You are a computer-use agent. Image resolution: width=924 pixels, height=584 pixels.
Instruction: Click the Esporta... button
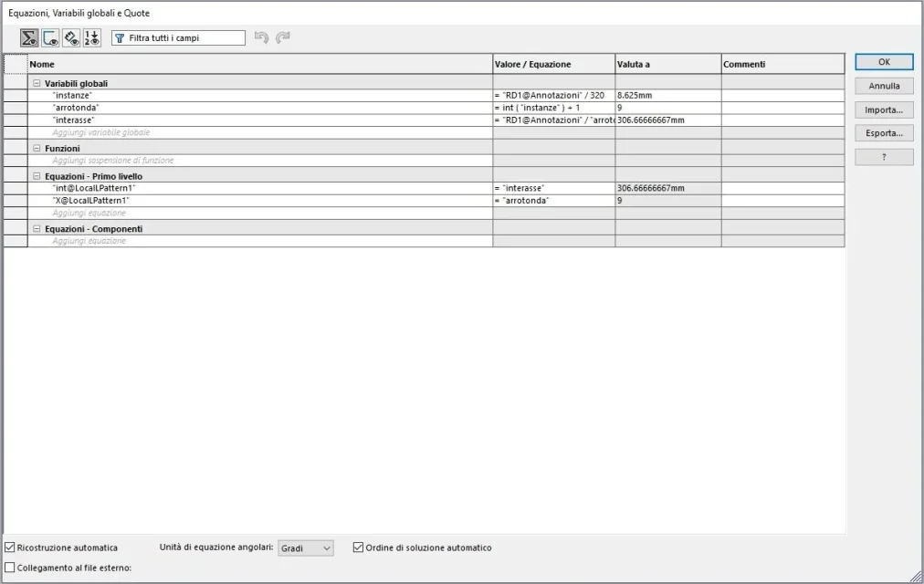pyautogui.click(x=884, y=133)
